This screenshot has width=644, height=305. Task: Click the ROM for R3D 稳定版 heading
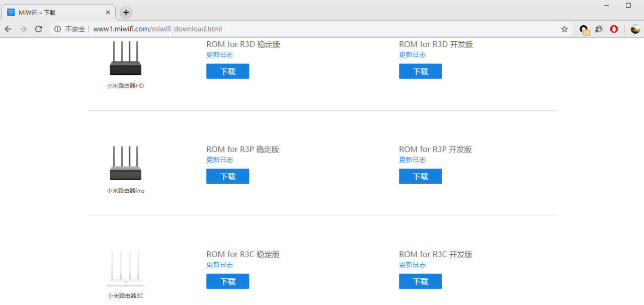(x=243, y=44)
